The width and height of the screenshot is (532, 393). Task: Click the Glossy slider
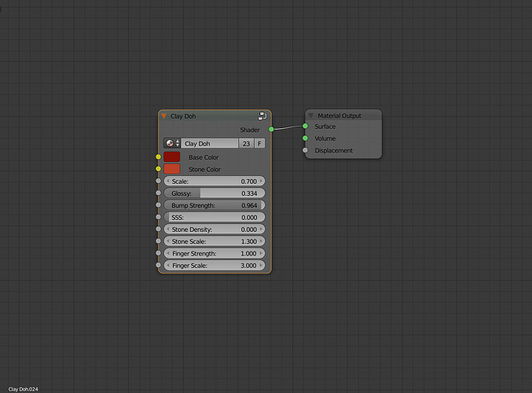tap(214, 193)
